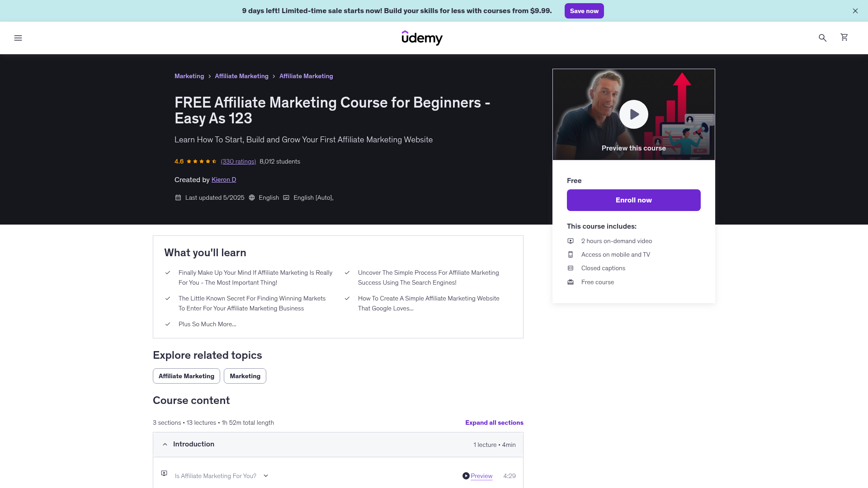The height and width of the screenshot is (488, 868).
Task: Click the Closed captions feature icon
Action: click(571, 268)
